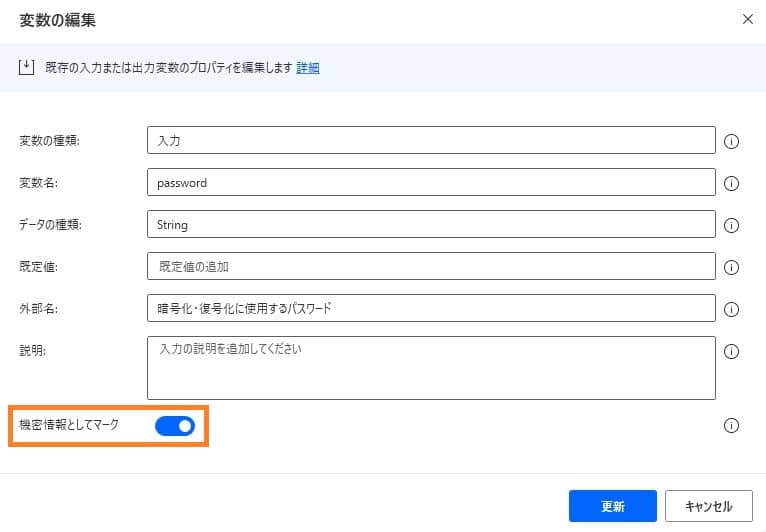Open the 変数の種類 field showing 入力
This screenshot has width=766, height=532.
pyautogui.click(x=431, y=140)
